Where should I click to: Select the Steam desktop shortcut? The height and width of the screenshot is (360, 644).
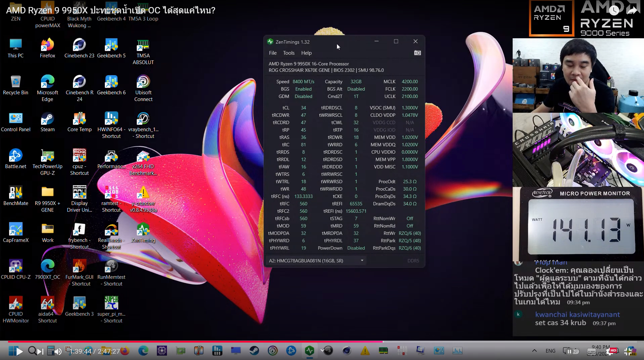(47, 119)
